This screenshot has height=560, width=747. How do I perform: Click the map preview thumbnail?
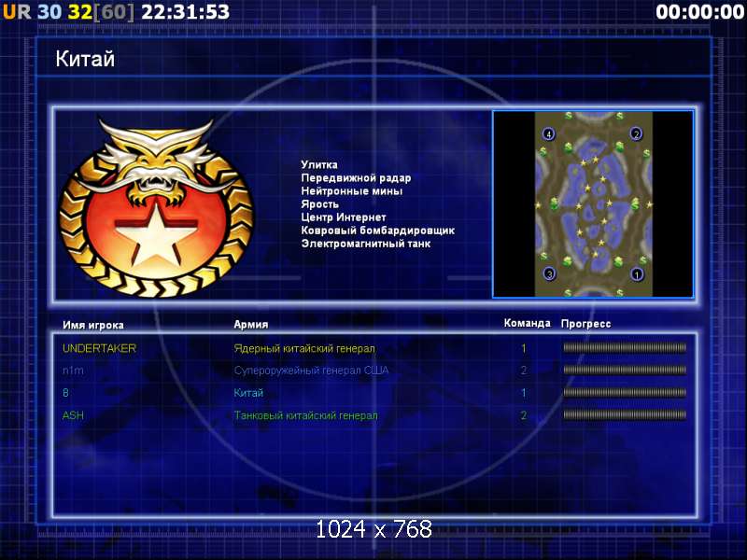593,204
